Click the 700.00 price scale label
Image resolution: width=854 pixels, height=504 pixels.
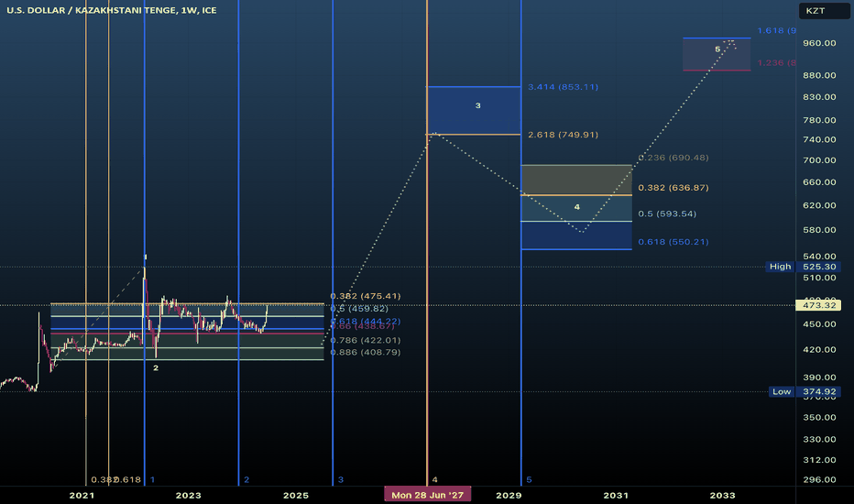(819, 160)
